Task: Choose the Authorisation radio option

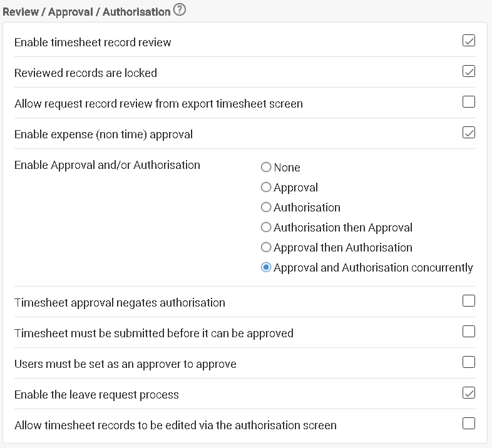Action: point(266,207)
